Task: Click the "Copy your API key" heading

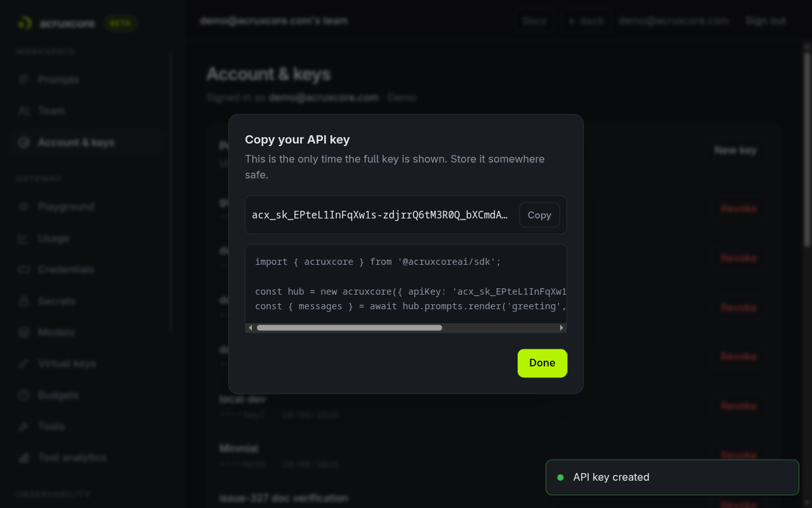Action: [x=298, y=140]
